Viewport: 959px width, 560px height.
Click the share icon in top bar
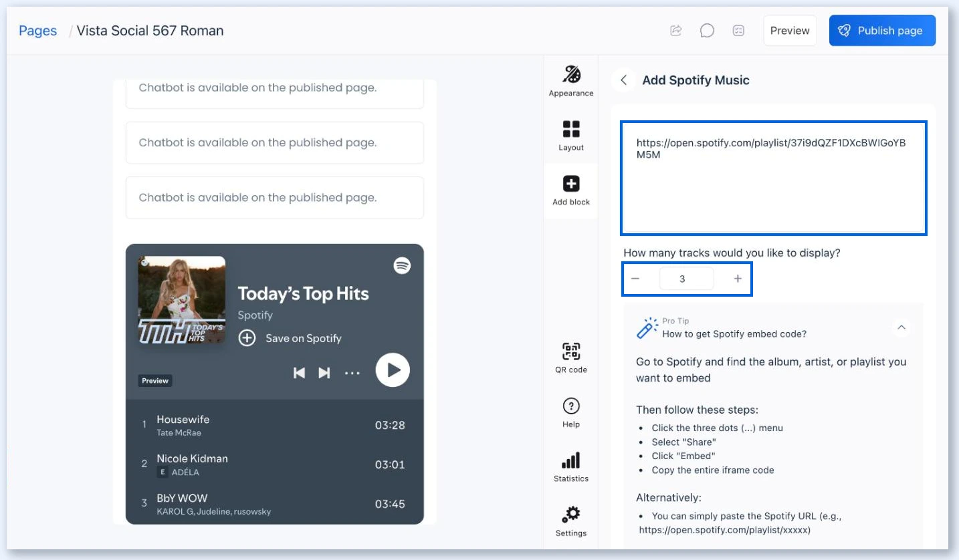pos(676,31)
